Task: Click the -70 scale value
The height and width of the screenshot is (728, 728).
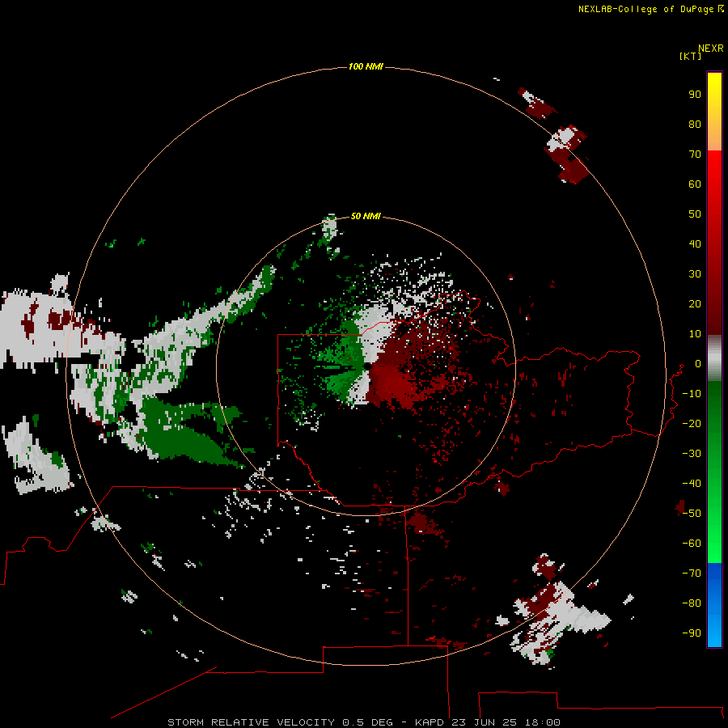Action: tap(692, 574)
